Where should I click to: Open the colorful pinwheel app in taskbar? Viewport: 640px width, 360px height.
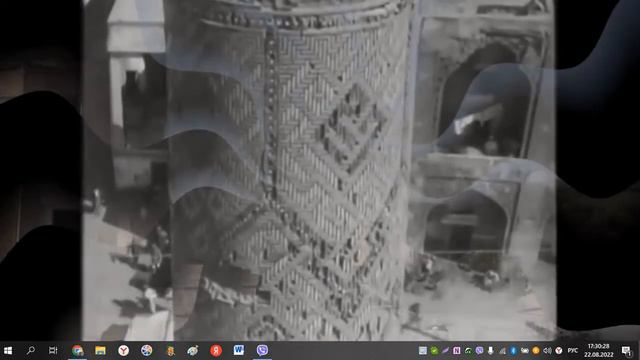pyautogui.click(x=147, y=351)
